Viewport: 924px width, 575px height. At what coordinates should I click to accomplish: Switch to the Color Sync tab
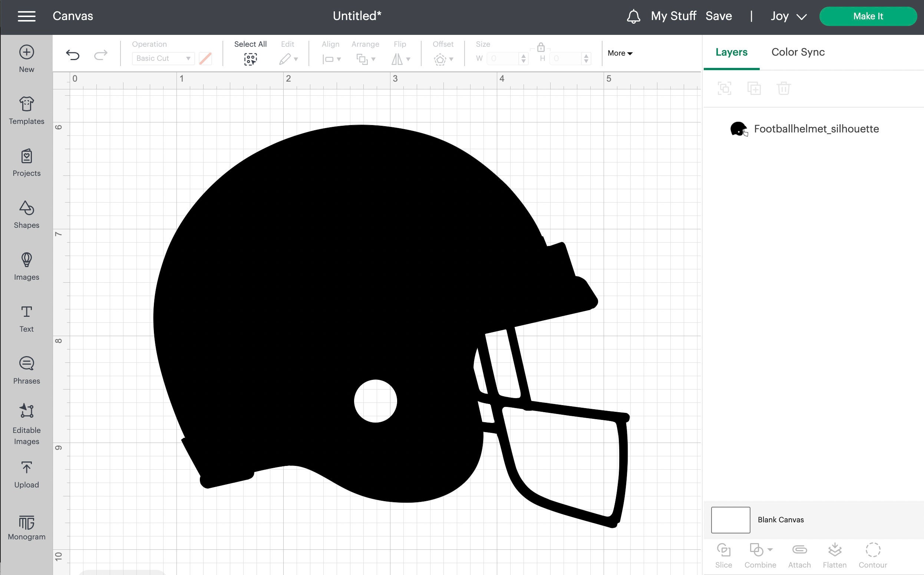click(x=798, y=52)
